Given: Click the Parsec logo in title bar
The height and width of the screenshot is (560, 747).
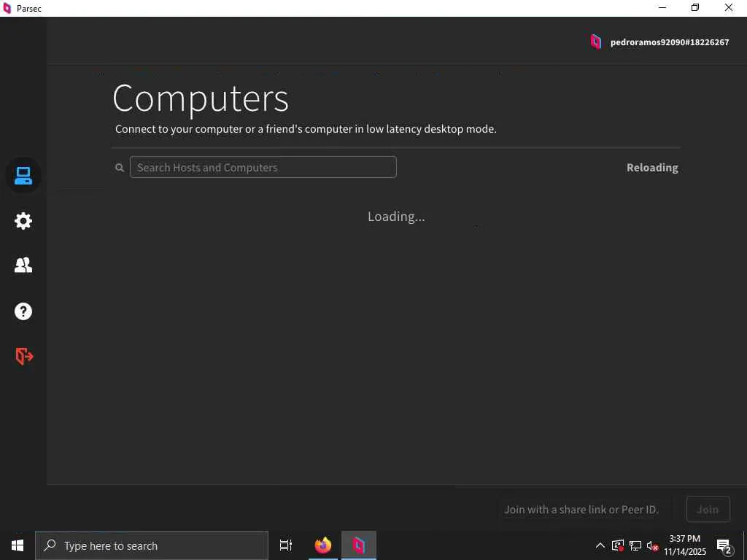Looking at the screenshot, I should pos(7,8).
